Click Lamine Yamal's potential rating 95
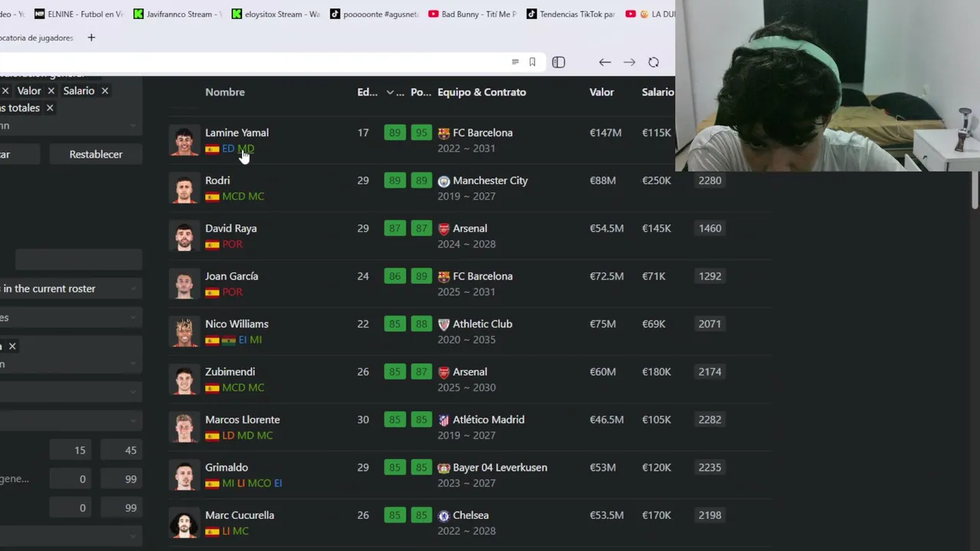980x551 pixels. [x=421, y=133]
